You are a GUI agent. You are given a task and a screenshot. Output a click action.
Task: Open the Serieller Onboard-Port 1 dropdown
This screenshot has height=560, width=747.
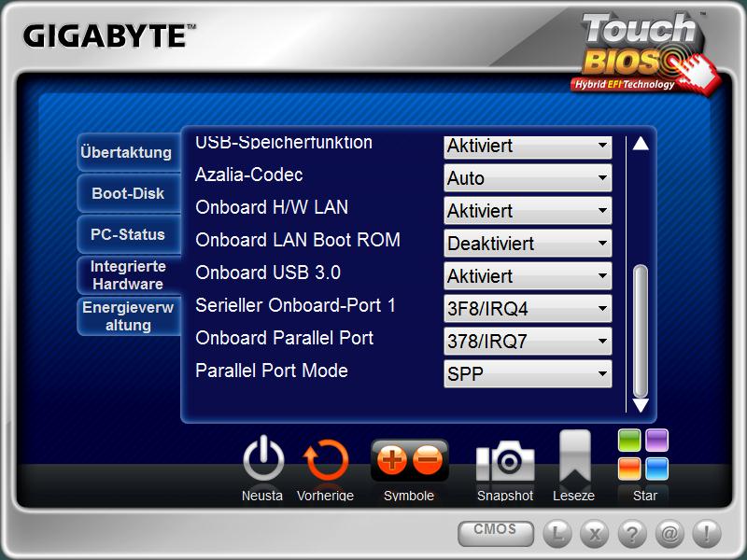[528, 308]
